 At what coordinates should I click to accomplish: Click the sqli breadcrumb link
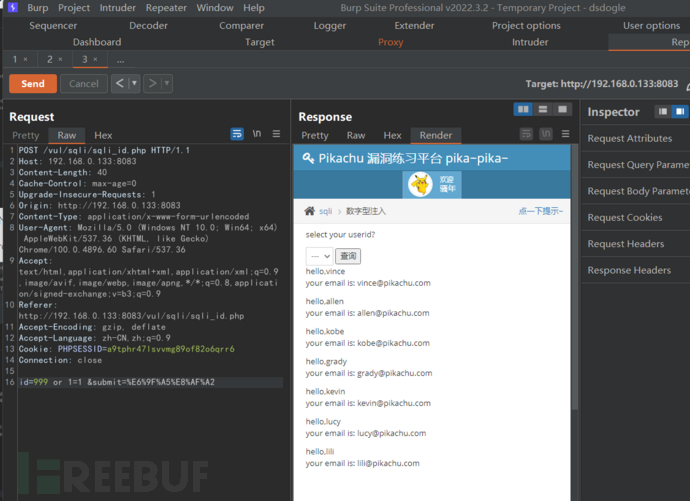tap(326, 211)
